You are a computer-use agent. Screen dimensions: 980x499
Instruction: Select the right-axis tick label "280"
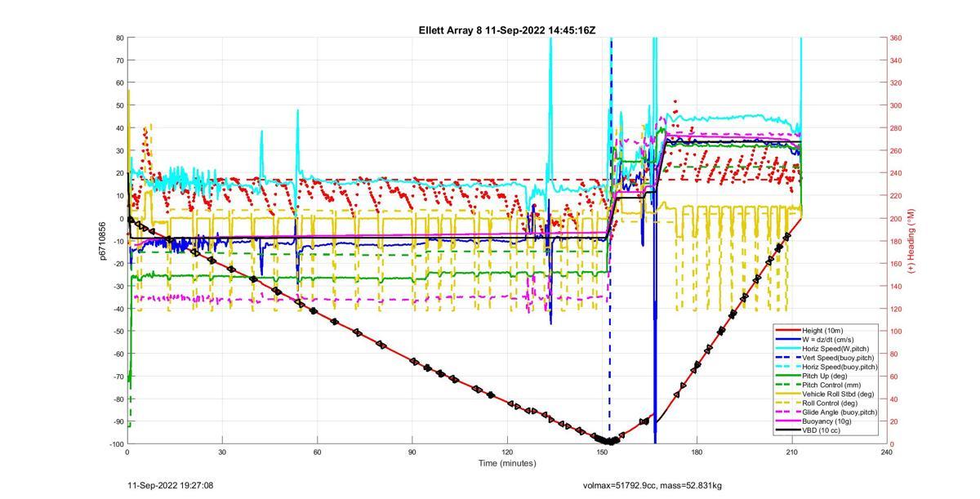point(896,128)
